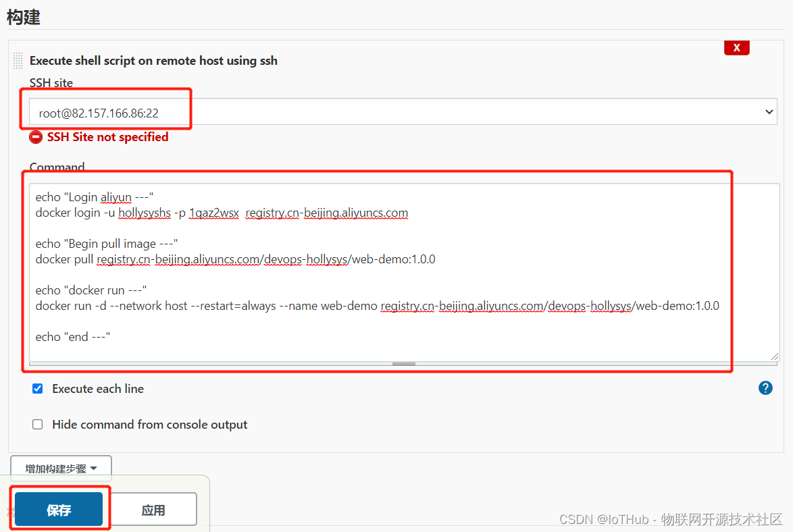Click the echo "Login aliyun ---" line

coord(94,197)
